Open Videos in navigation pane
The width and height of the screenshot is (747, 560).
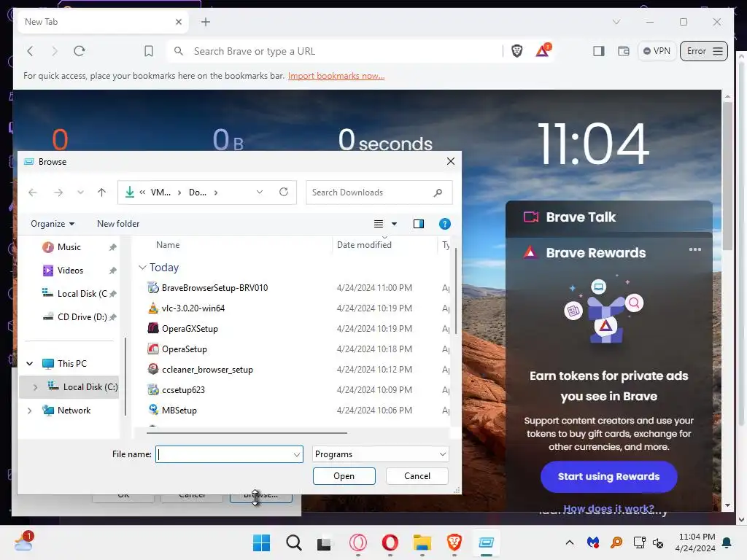point(70,271)
